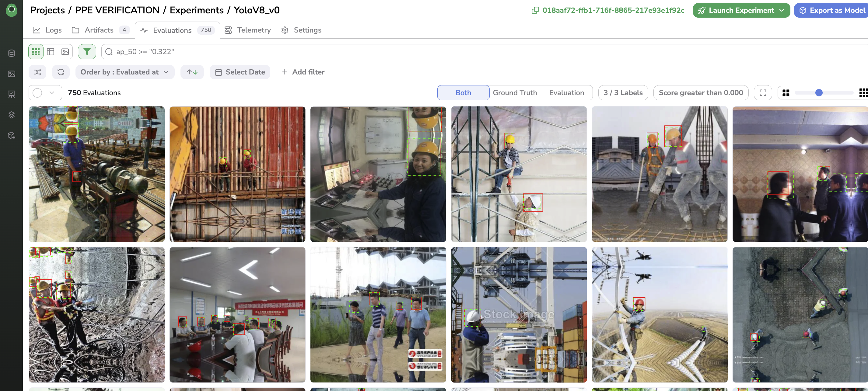
Task: Open thumbnail of tunnel workers drilling
Action: 97,315
